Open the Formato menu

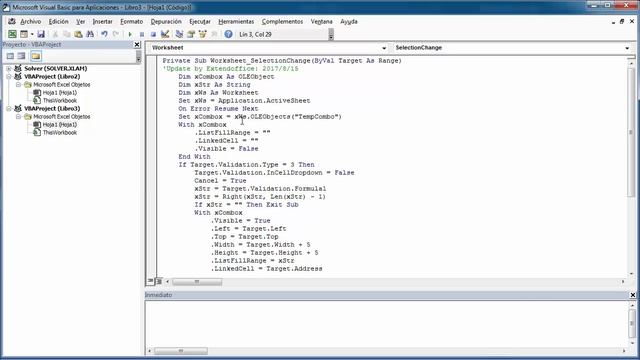pyautogui.click(x=131, y=22)
